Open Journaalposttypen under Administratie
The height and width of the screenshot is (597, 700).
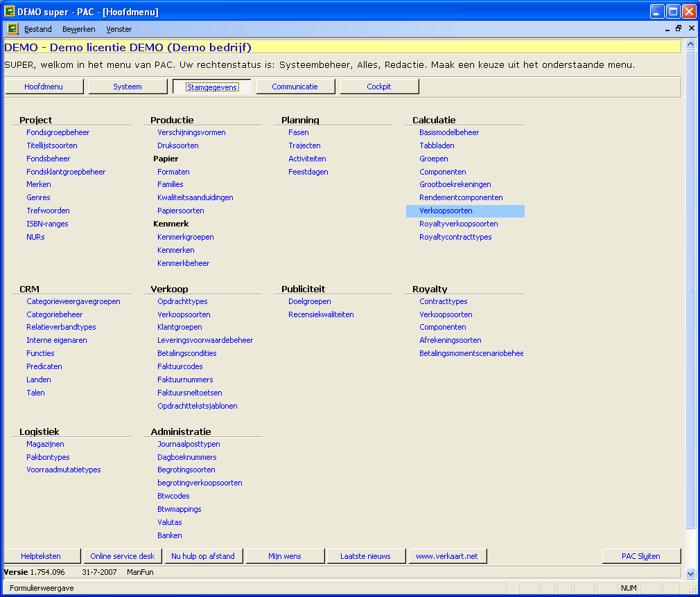point(189,445)
